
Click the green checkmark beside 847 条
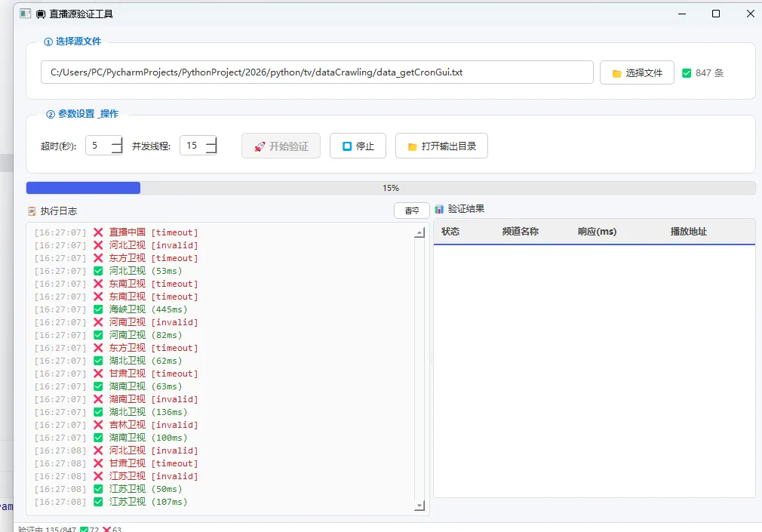pos(687,73)
